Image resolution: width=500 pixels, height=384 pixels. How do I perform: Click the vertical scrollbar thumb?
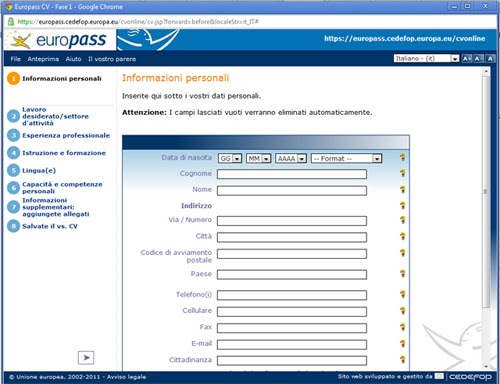point(486,192)
